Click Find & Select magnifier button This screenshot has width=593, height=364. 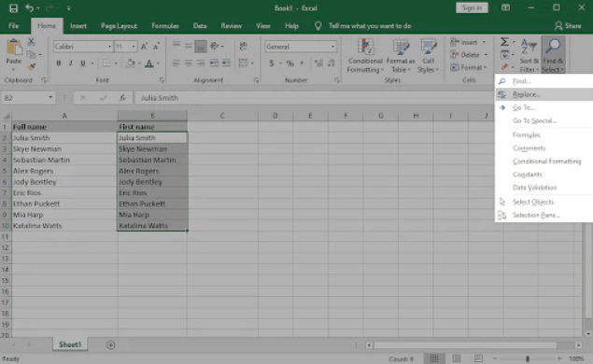553,56
